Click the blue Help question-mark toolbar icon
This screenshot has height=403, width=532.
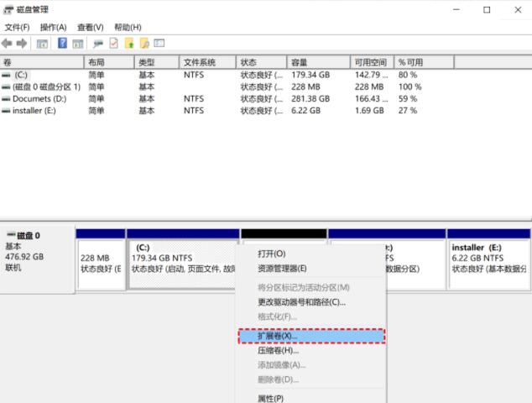(62, 44)
